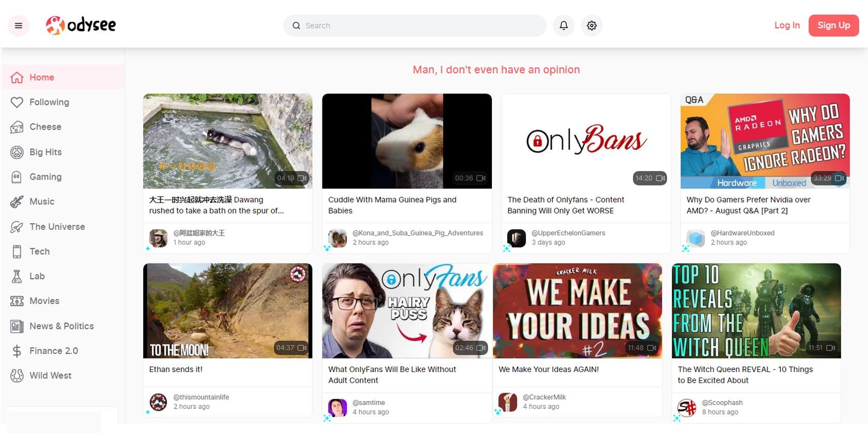This screenshot has height=434, width=868.
Task: Open the hamburger sidebar menu
Action: pos(19,25)
